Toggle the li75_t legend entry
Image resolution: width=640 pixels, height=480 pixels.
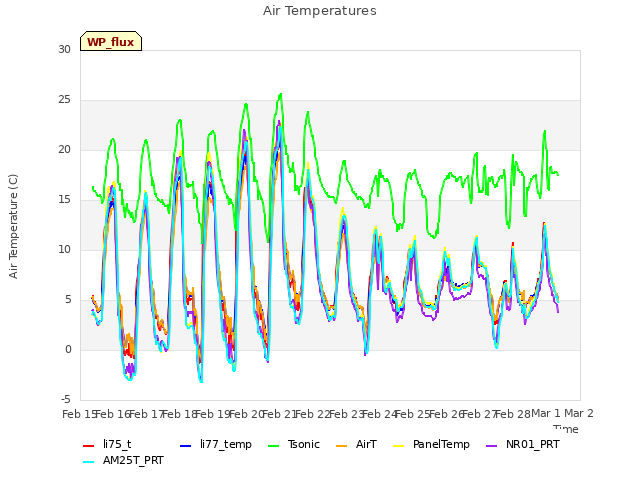pos(107,444)
